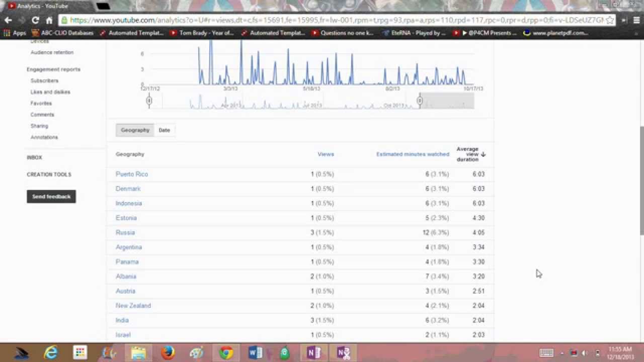
Task: Open Google Chrome taskbar icon
Action: pyautogui.click(x=226, y=352)
